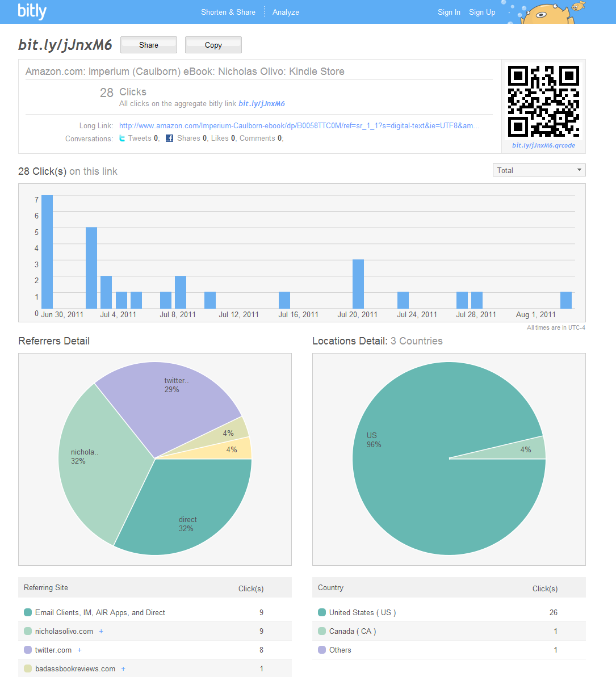616x677 pixels.
Task: Click the QR code image
Action: pos(543,101)
